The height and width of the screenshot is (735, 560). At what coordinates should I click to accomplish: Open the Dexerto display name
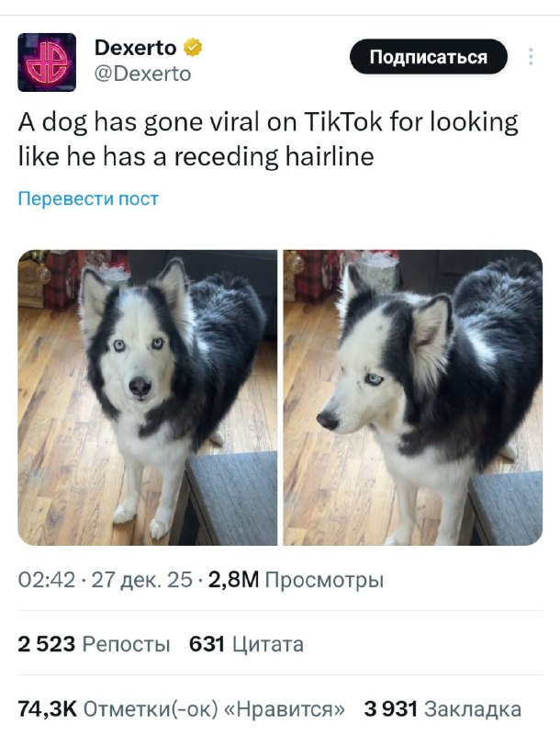(135, 48)
